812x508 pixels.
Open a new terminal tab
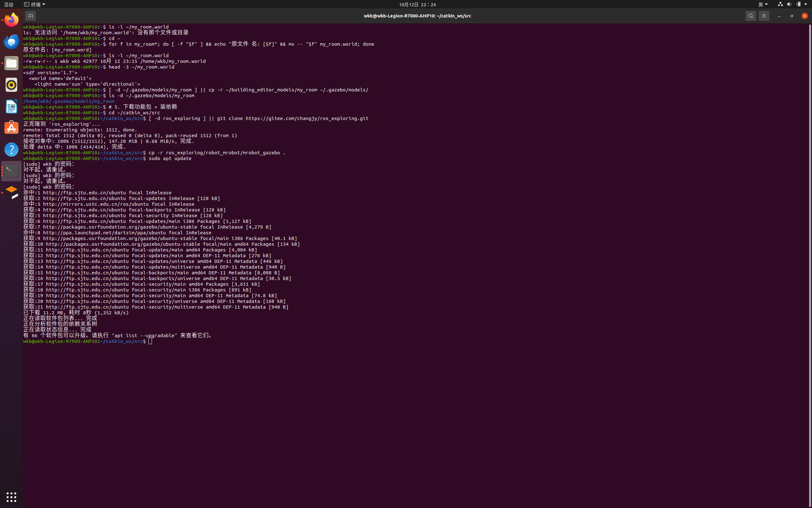(30, 16)
